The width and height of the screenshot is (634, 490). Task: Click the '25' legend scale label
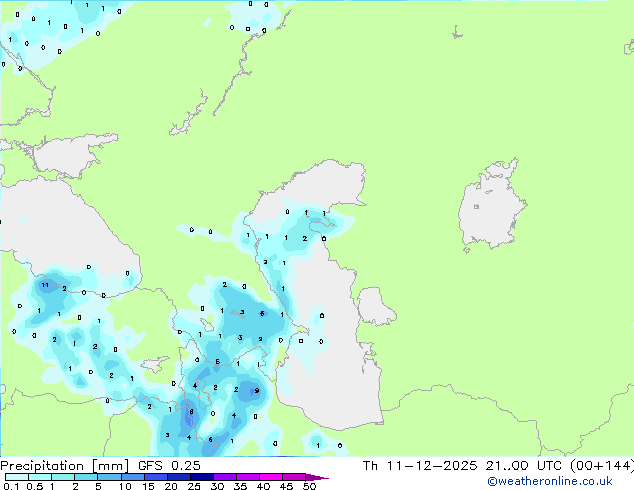194,486
